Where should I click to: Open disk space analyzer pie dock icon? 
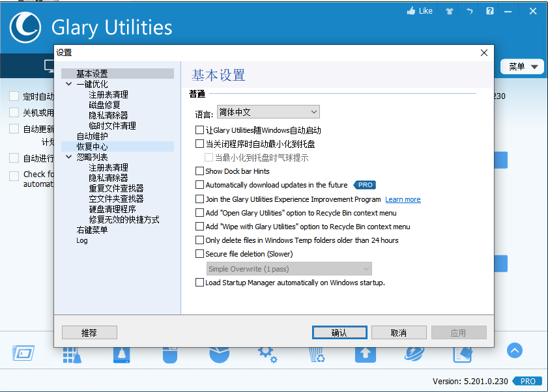pyautogui.click(x=219, y=356)
